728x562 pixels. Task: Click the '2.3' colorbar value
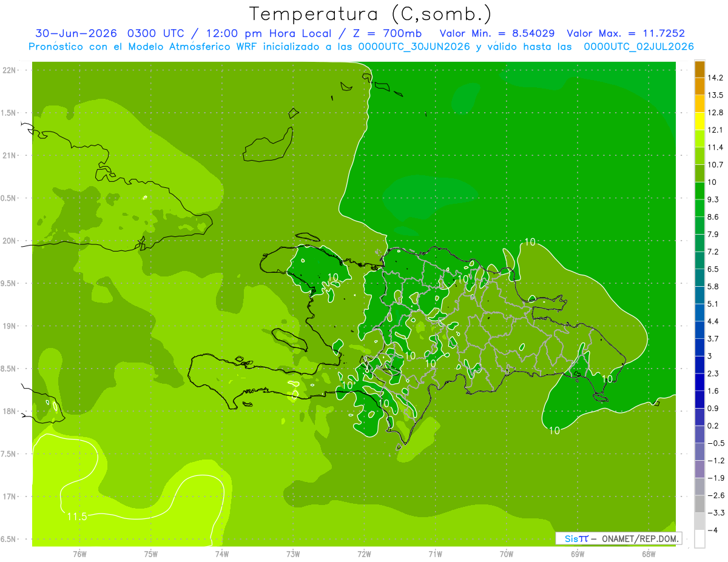click(x=713, y=373)
